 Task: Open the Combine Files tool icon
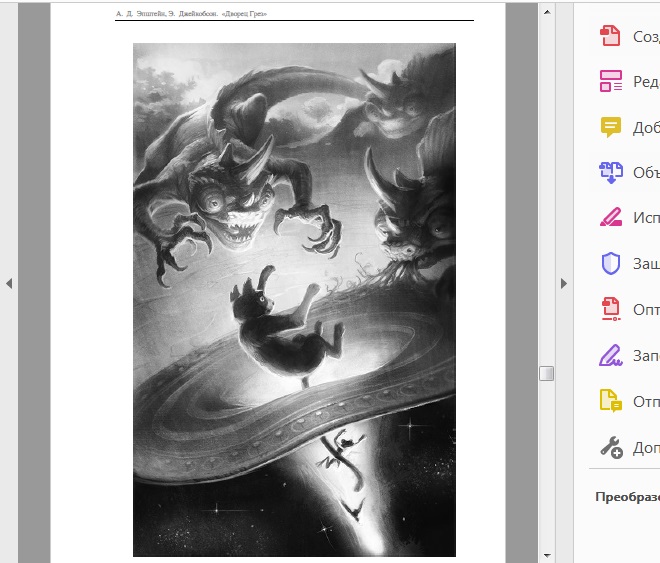tap(611, 173)
